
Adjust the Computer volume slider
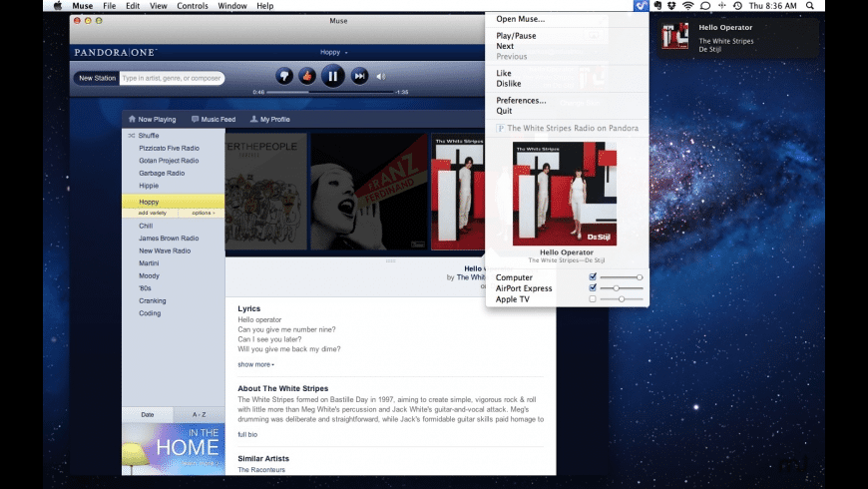(622, 276)
